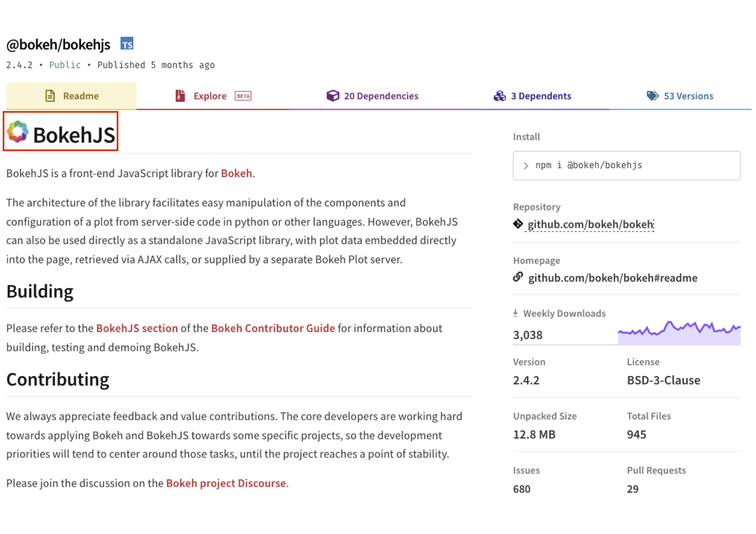This screenshot has width=756, height=534.
Task: Open the github.com/bokeh/bokeh repository link
Action: (590, 224)
